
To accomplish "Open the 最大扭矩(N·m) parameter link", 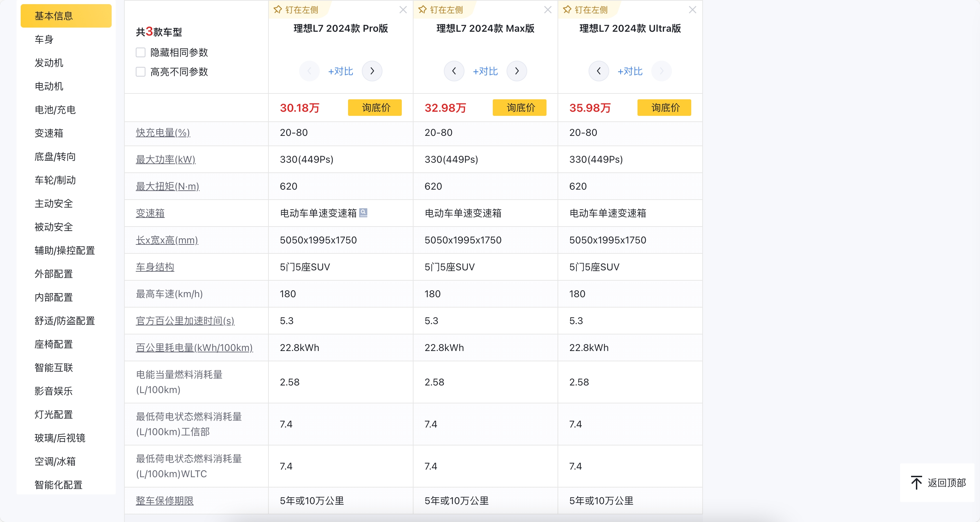I will 167,187.
